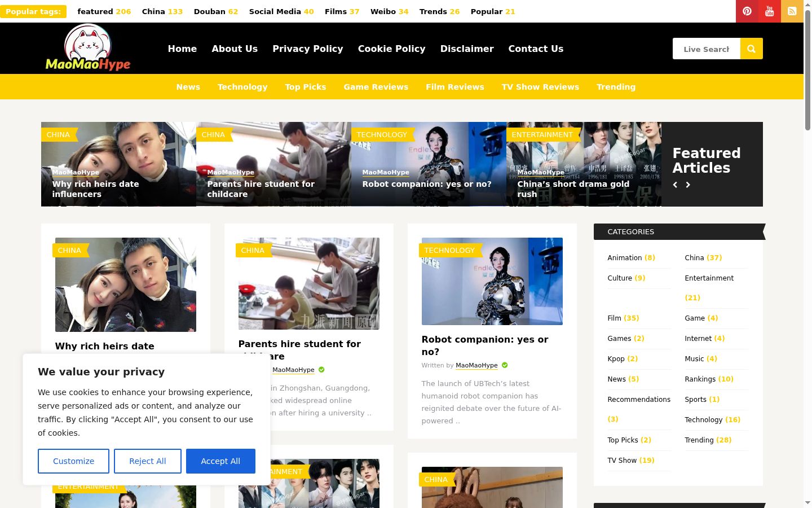The image size is (812, 508).
Task: Open the Sports category link
Action: pos(695,400)
